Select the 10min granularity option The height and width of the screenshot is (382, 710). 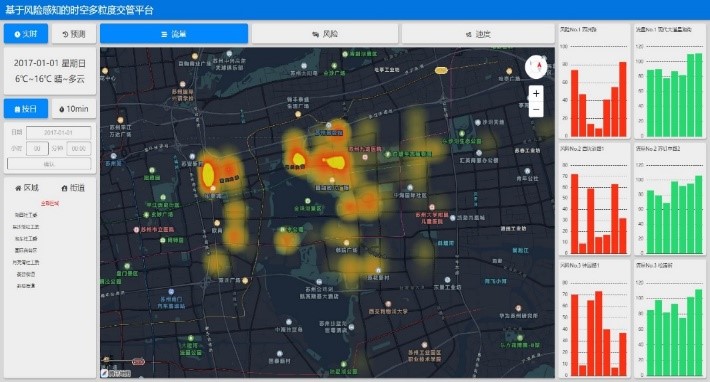[74, 109]
